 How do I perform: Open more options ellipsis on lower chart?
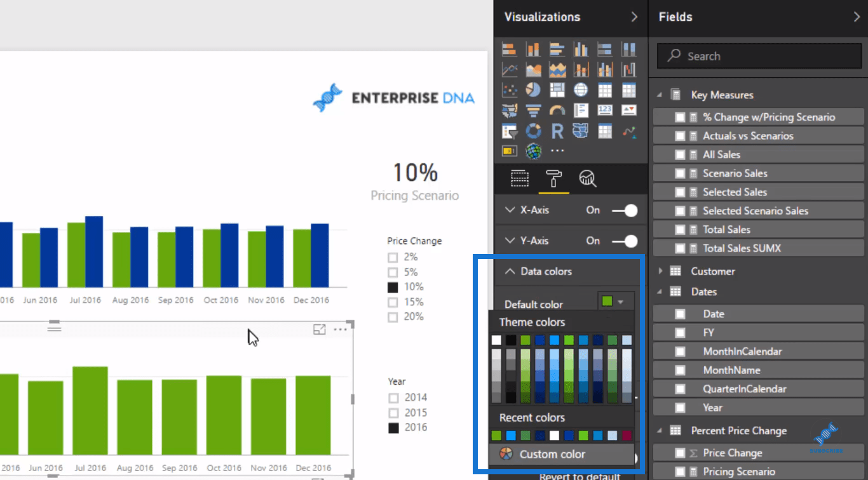pyautogui.click(x=340, y=329)
